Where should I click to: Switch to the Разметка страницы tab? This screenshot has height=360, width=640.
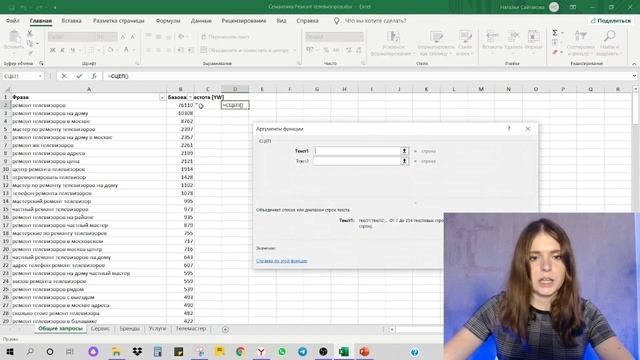[x=119, y=21]
